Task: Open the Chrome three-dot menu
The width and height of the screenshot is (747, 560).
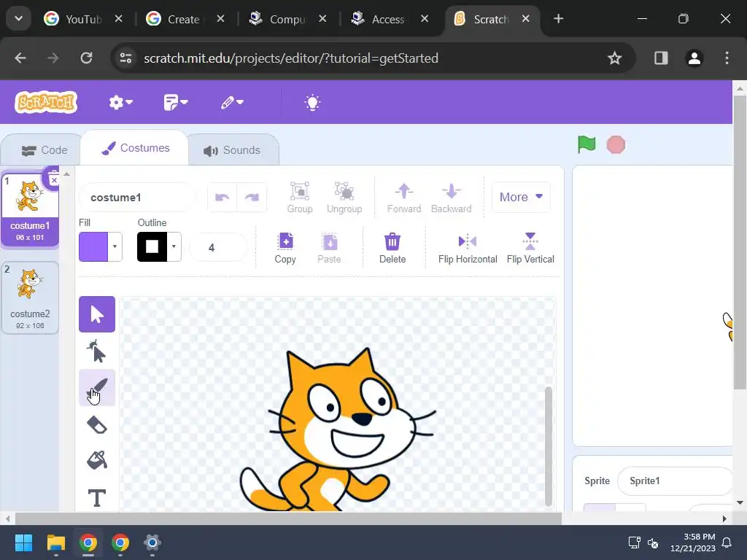Action: point(727,58)
